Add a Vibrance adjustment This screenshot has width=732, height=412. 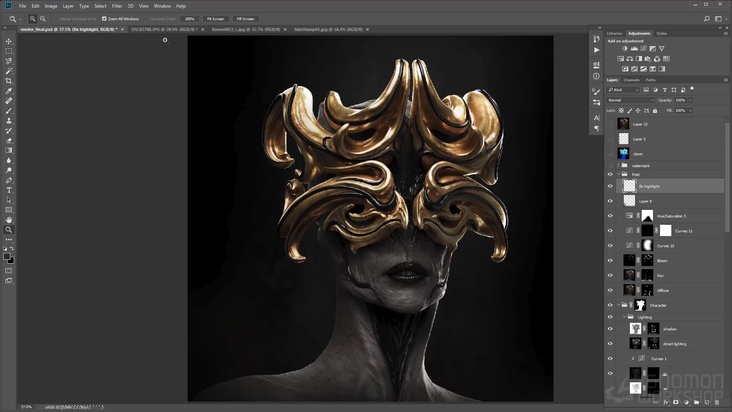(x=662, y=49)
